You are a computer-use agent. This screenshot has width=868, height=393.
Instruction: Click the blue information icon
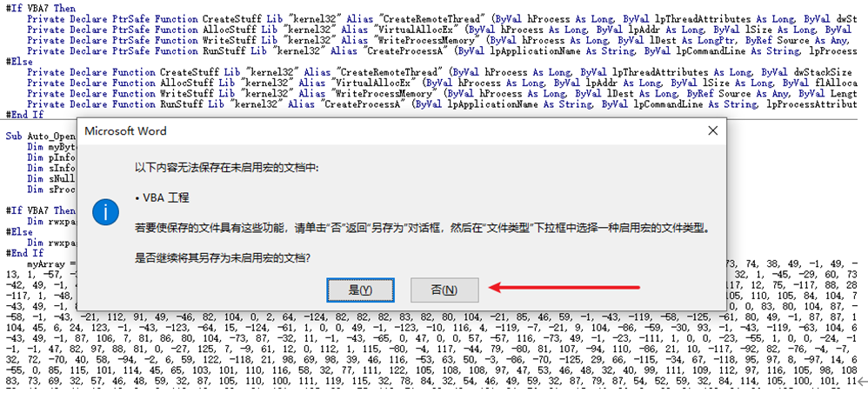[x=106, y=211]
